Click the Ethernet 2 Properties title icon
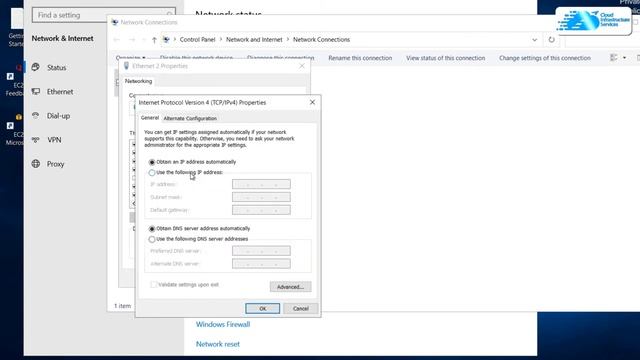 pyautogui.click(x=127, y=66)
